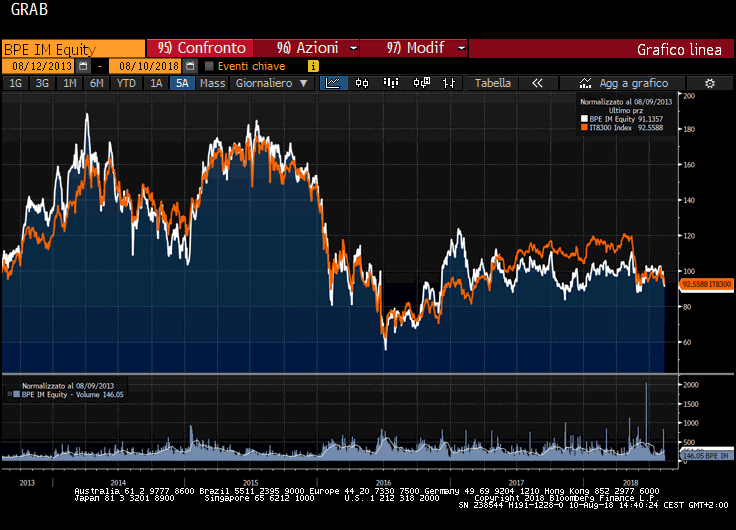Click the BPE IM Equity ticker field
The height and width of the screenshot is (530, 736).
[x=73, y=49]
